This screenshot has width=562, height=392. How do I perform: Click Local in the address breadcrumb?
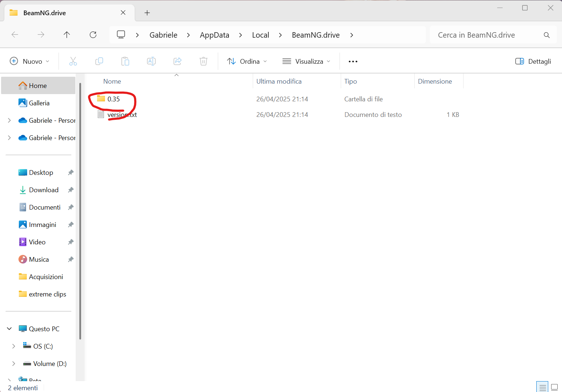260,35
